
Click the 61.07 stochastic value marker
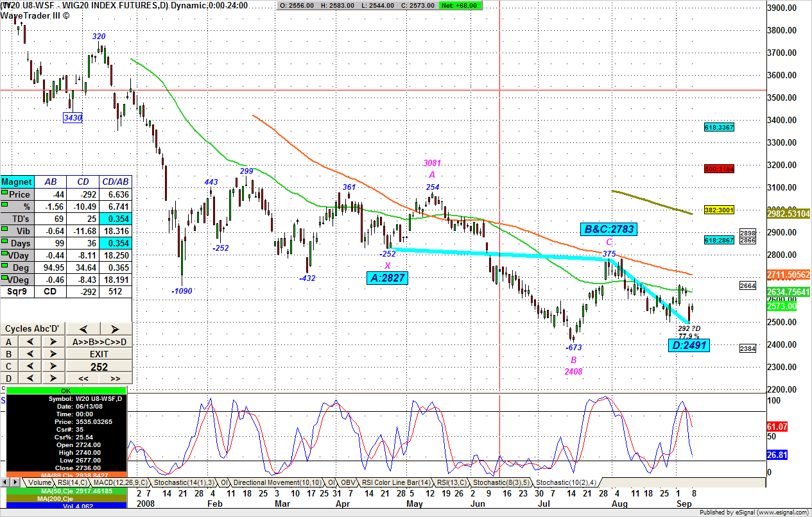coord(777,427)
